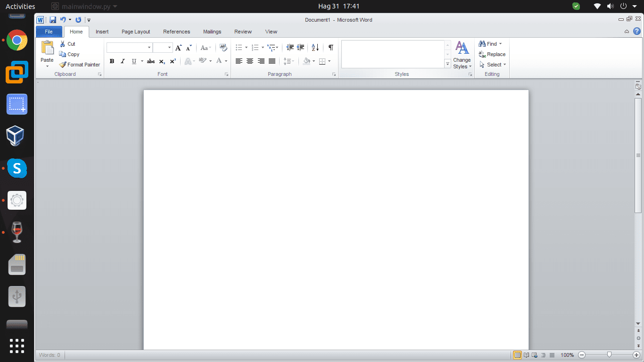The image size is (644, 362).
Task: Switch to the Review tab
Action: coord(243,32)
